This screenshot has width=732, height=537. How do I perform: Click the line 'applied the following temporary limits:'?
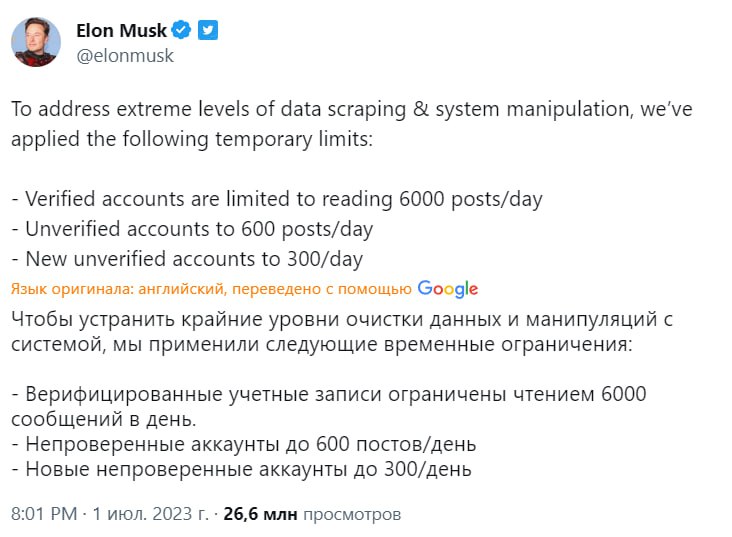coord(191,138)
